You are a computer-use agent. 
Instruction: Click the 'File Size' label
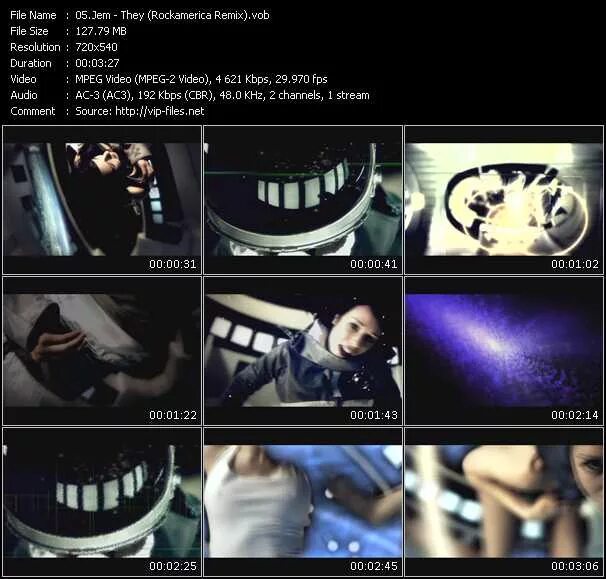(x=29, y=31)
